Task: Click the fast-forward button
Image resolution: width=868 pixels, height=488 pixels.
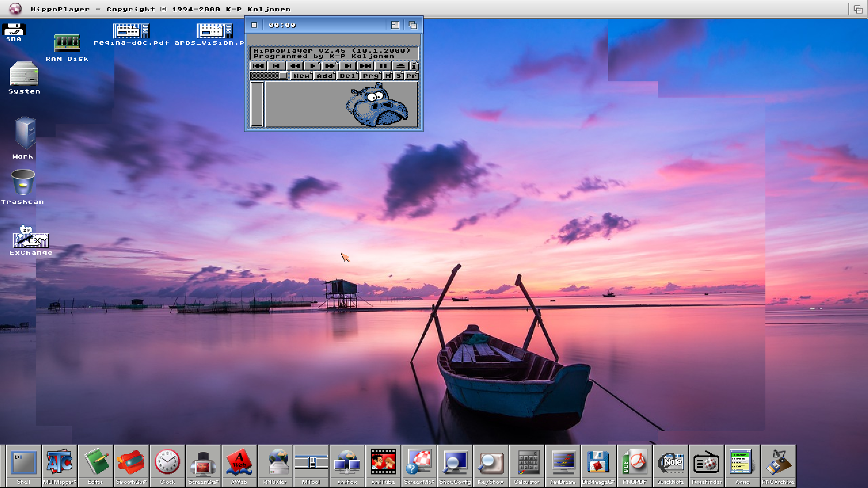Action: pyautogui.click(x=330, y=66)
